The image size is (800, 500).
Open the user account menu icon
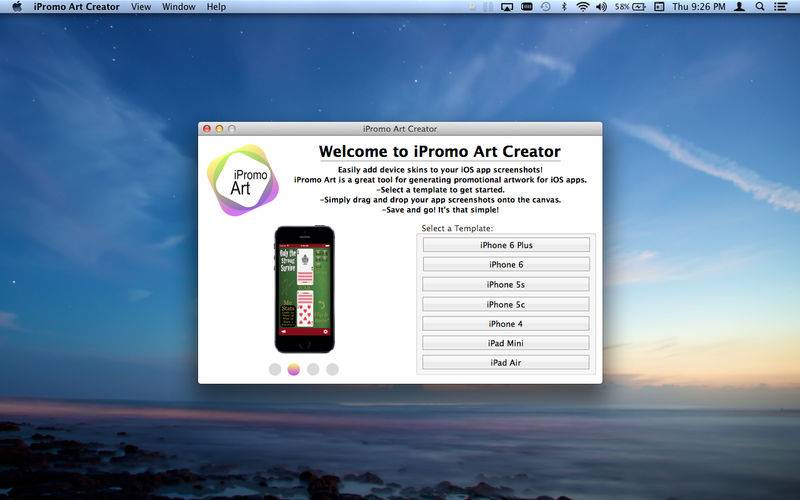click(x=739, y=7)
